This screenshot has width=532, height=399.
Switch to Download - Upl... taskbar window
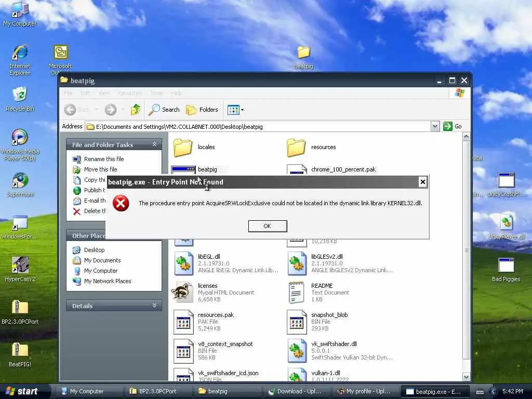coord(296,391)
